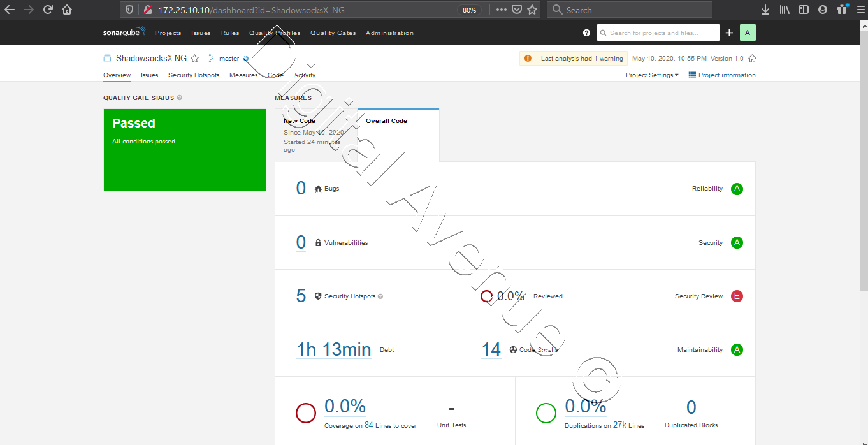Click the help question mark icon

pos(586,33)
